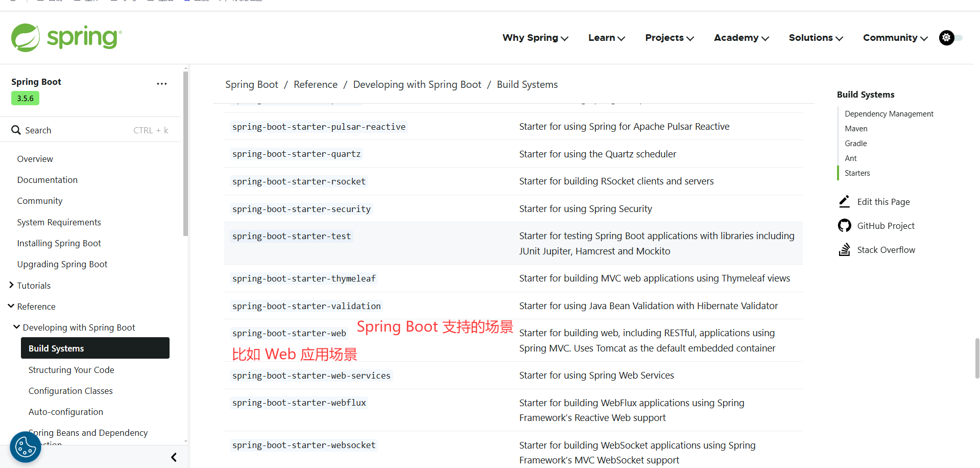The height and width of the screenshot is (468, 980).
Task: Open the cookie preferences button
Action: pyautogui.click(x=26, y=447)
